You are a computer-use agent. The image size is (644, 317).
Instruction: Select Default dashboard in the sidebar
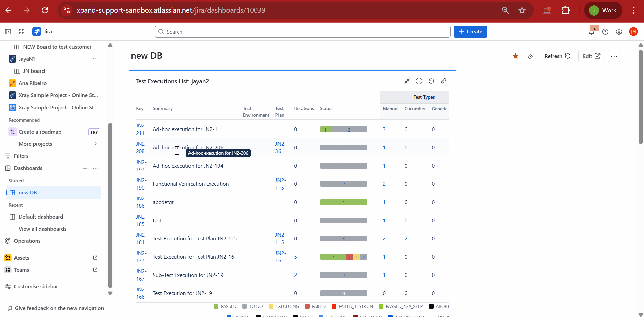coord(40,217)
